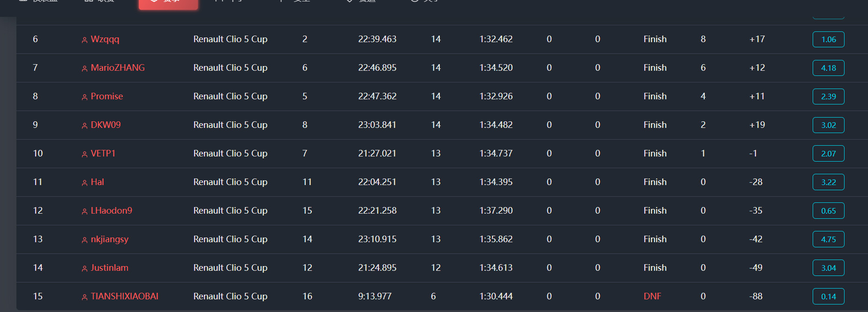This screenshot has width=868, height=312.
Task: Click the 4.18 rating badge
Action: pyautogui.click(x=828, y=68)
